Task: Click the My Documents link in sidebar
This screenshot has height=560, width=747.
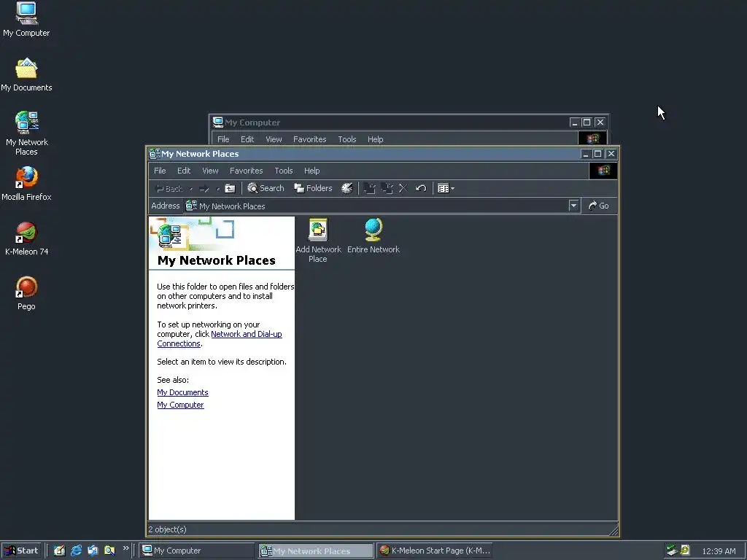Action: [x=182, y=392]
